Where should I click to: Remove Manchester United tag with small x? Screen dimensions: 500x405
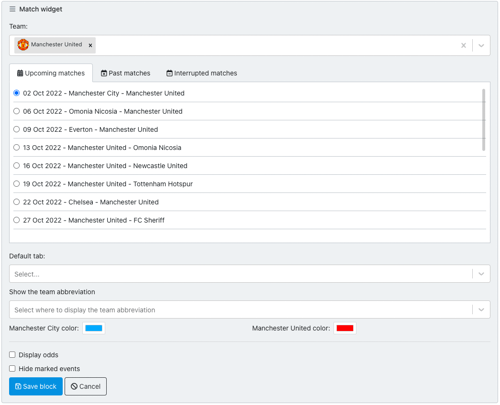90,45
